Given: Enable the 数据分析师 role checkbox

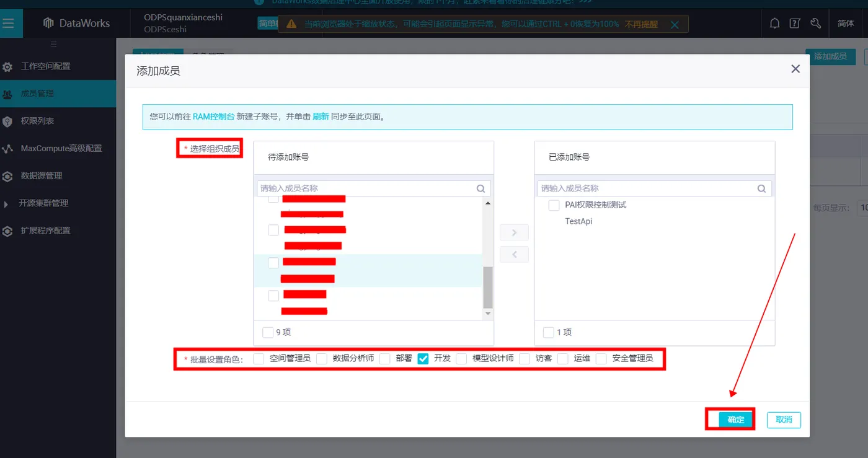Looking at the screenshot, I should click(x=322, y=358).
